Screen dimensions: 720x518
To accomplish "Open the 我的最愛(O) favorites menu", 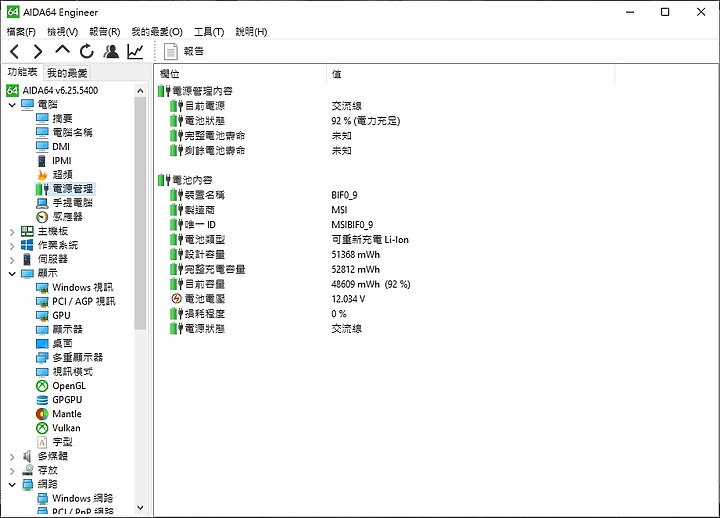I will (x=157, y=32).
